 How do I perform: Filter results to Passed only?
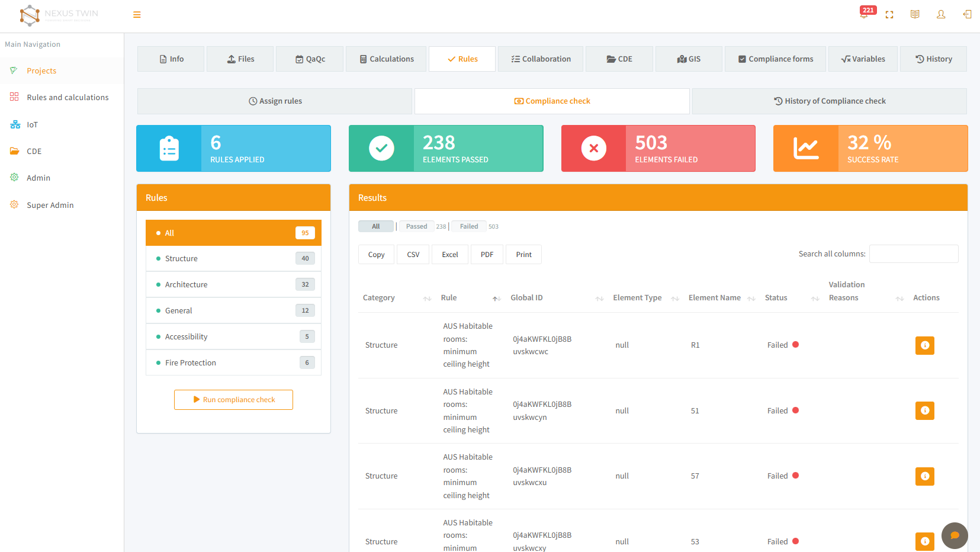[416, 226]
